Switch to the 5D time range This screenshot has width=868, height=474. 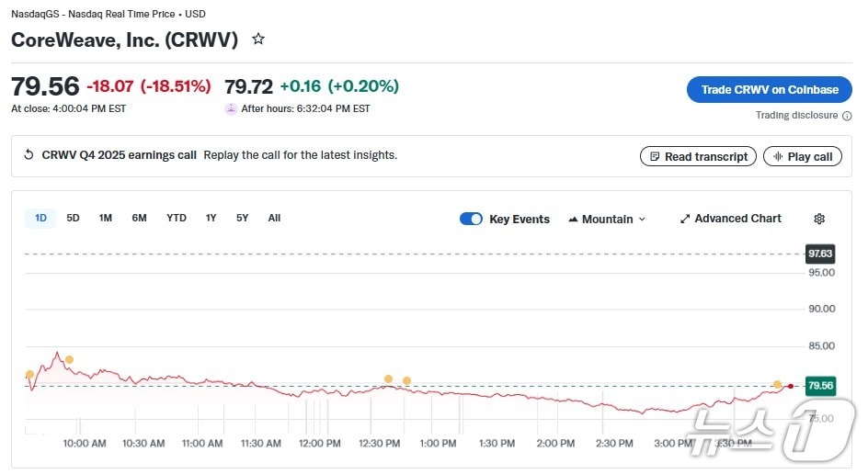click(74, 218)
